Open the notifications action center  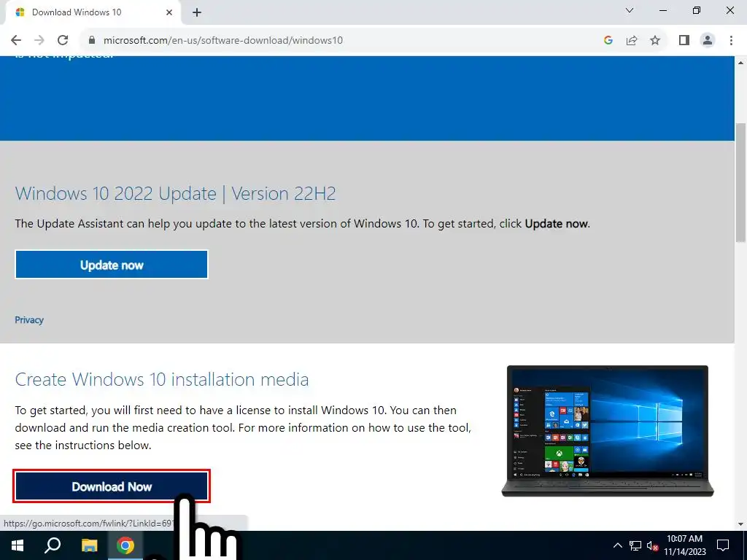pyautogui.click(x=723, y=545)
